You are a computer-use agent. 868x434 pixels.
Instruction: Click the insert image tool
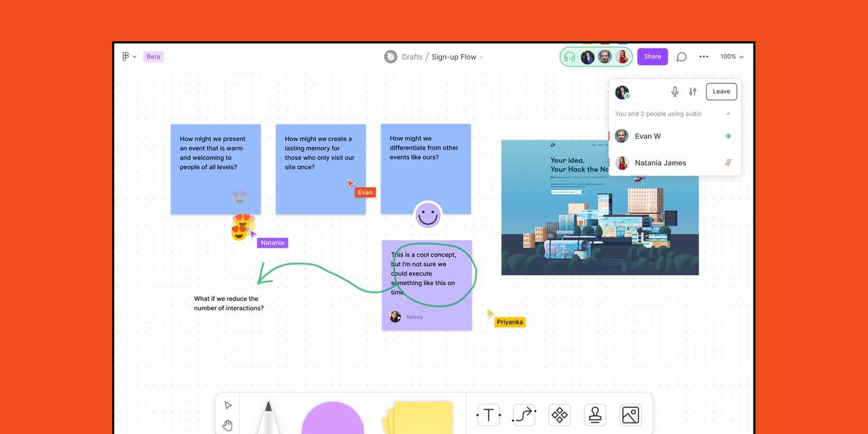[x=630, y=414]
